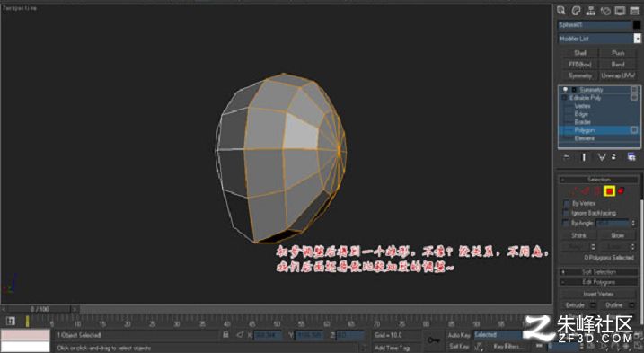
Task: Click the Shrink selection button
Action: (x=578, y=235)
